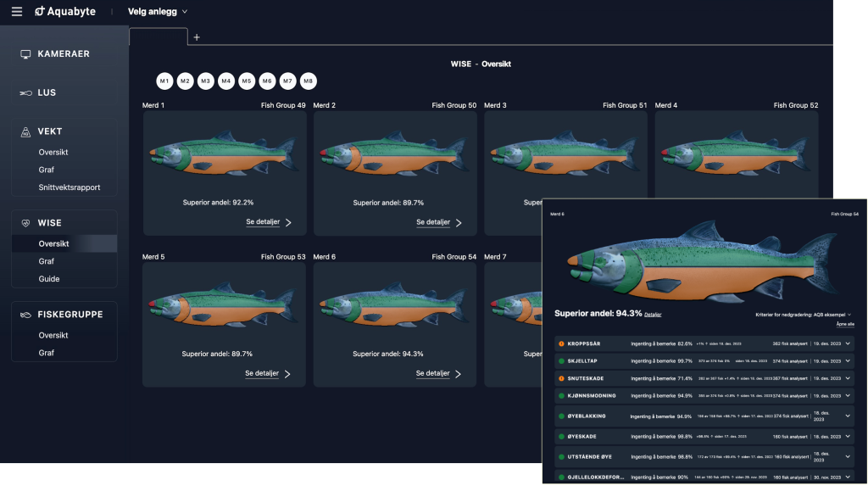Open the Velg anlegg dropdown

[158, 12]
